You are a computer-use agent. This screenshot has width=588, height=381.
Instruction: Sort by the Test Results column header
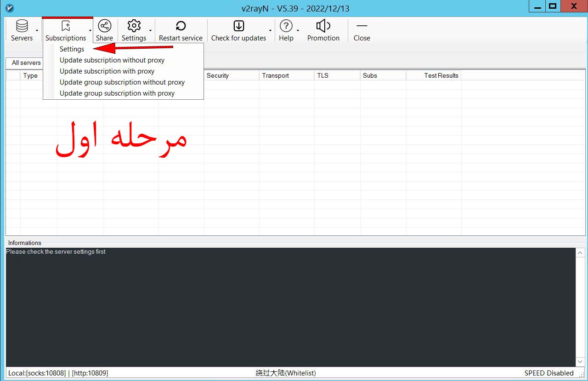[434, 75]
